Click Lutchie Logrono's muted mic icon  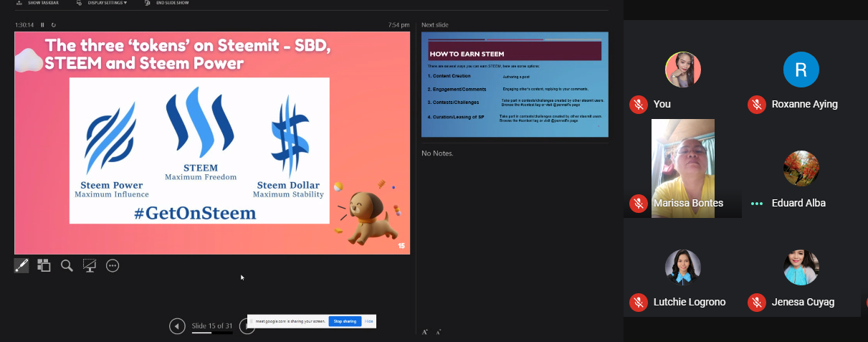[638, 302]
